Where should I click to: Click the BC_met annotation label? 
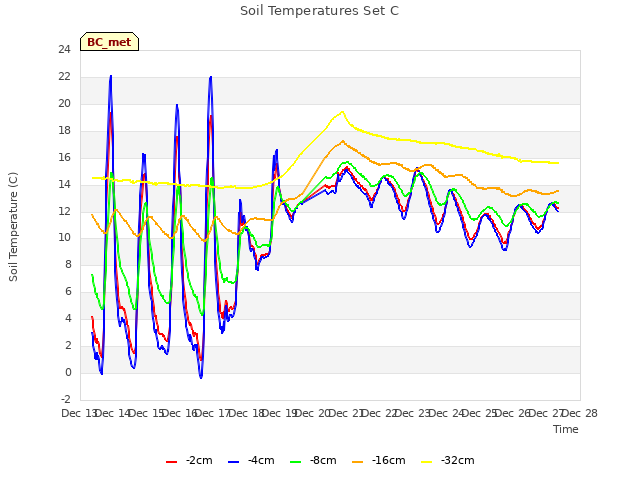click(x=109, y=42)
